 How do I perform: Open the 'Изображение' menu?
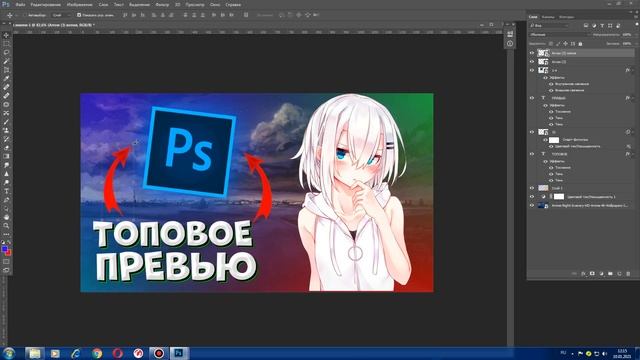(79, 4)
